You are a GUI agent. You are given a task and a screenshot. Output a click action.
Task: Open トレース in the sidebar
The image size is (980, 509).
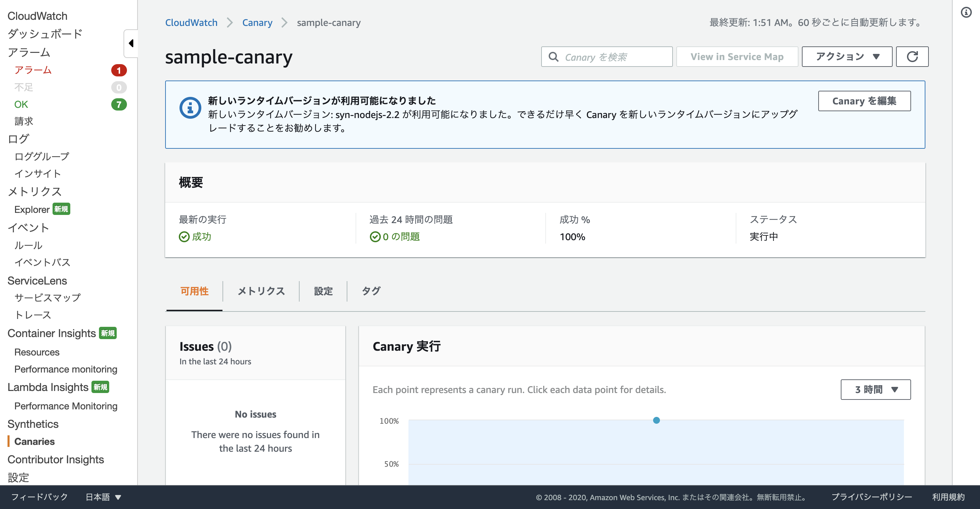click(x=33, y=315)
